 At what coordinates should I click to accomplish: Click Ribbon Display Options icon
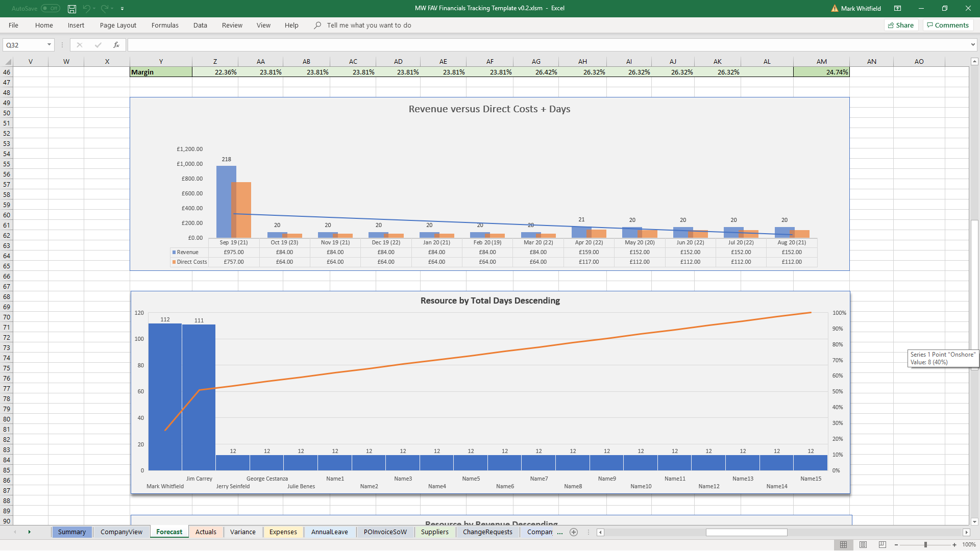897,9
